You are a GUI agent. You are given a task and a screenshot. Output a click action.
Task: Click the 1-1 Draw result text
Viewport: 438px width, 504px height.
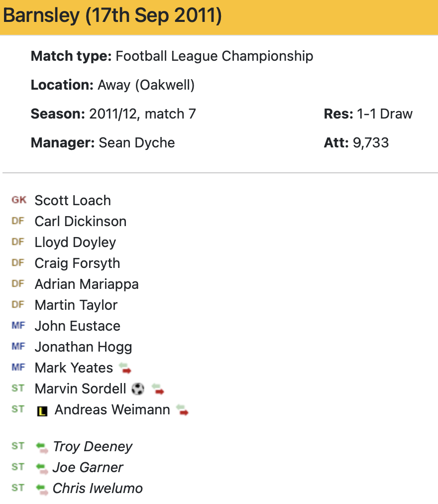coord(385,114)
